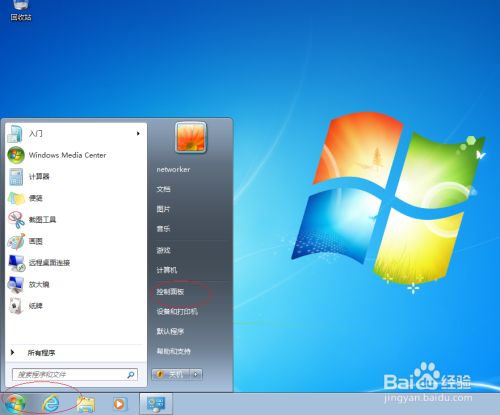Open the networker user folder
The width and height of the screenshot is (500, 415).
coord(173,169)
